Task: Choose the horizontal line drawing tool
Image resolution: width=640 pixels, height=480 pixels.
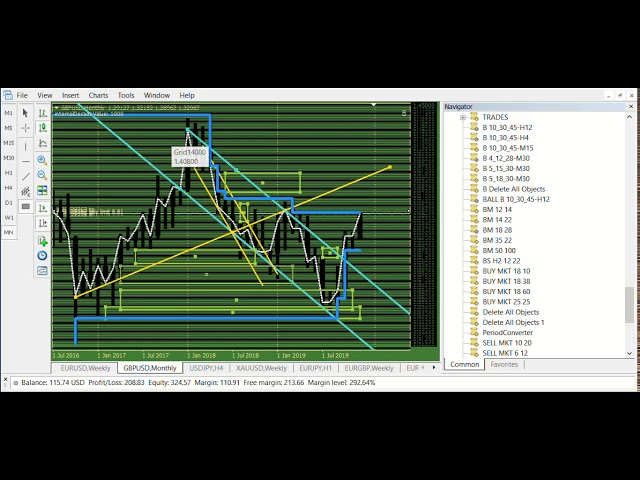Action: pyautogui.click(x=26, y=160)
